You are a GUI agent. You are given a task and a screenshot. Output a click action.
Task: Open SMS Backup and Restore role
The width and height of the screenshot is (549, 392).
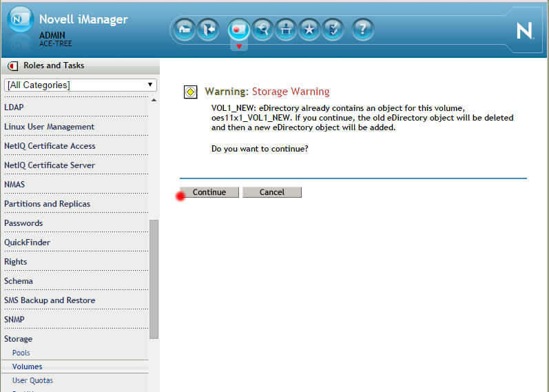[x=50, y=300]
